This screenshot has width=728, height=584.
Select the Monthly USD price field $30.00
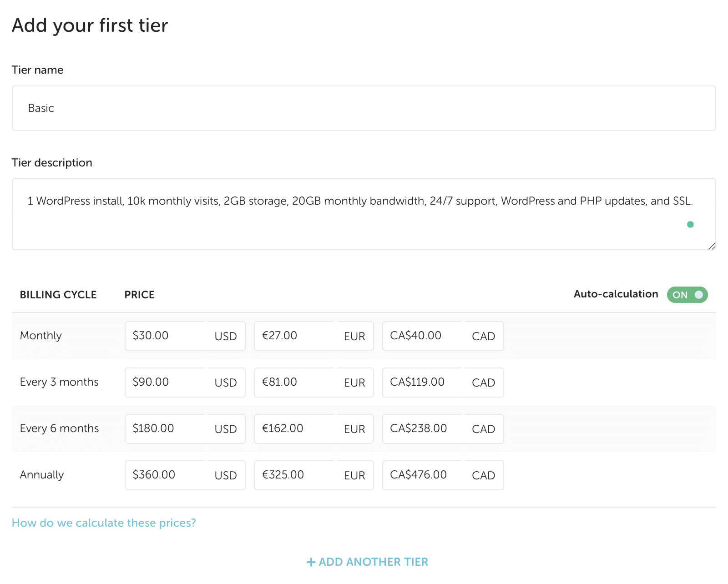[x=166, y=336]
